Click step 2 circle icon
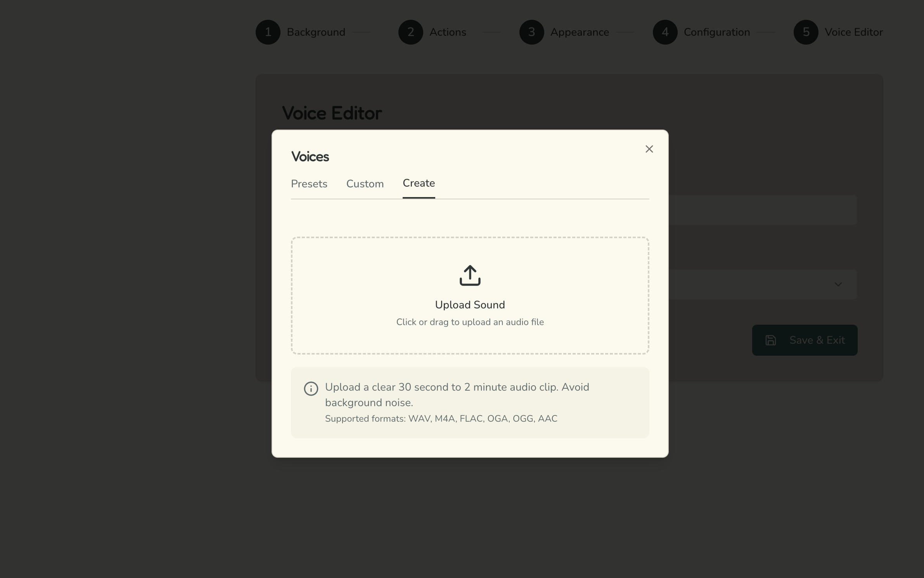Image resolution: width=924 pixels, height=578 pixels. tap(410, 32)
